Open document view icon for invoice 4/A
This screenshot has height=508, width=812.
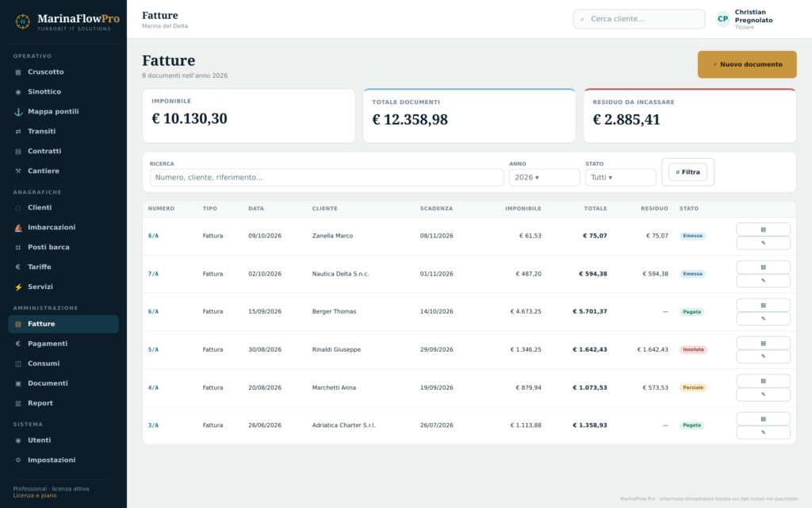pos(763,380)
